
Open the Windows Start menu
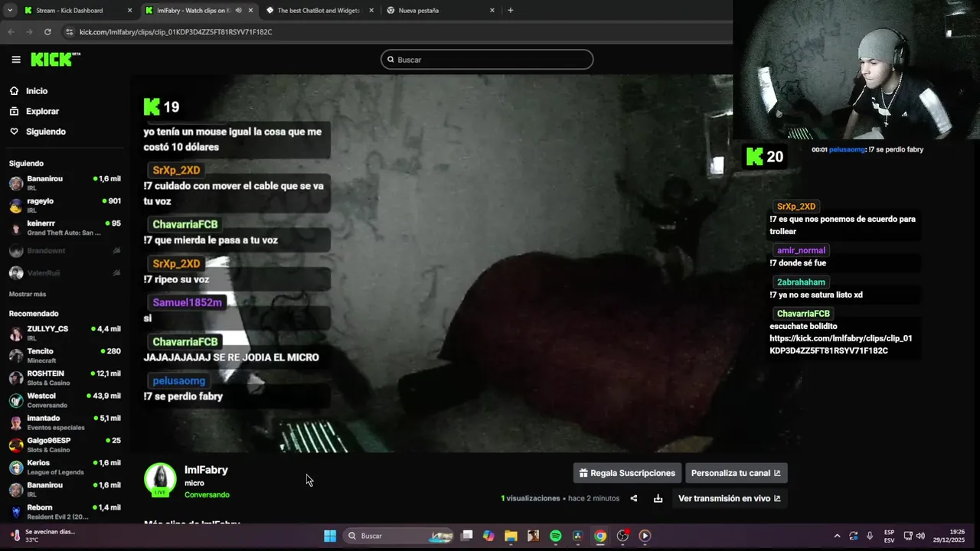pyautogui.click(x=330, y=536)
